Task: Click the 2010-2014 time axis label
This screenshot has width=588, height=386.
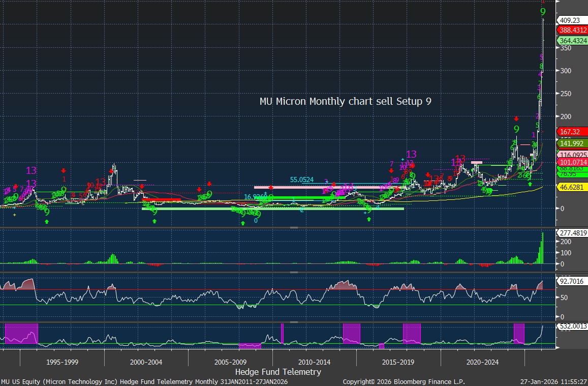Action: click(314, 362)
